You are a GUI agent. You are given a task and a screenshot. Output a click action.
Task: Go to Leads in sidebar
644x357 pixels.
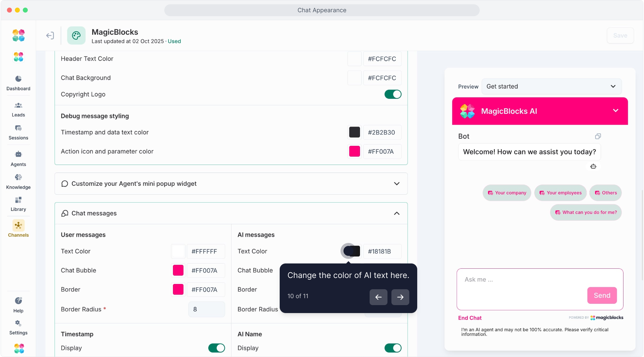point(18,105)
